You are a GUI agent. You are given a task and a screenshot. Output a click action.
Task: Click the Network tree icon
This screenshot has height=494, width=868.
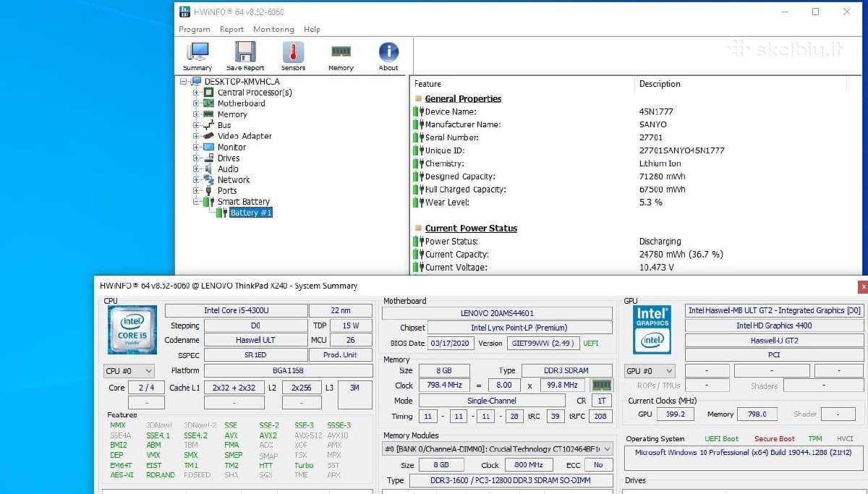tap(209, 179)
